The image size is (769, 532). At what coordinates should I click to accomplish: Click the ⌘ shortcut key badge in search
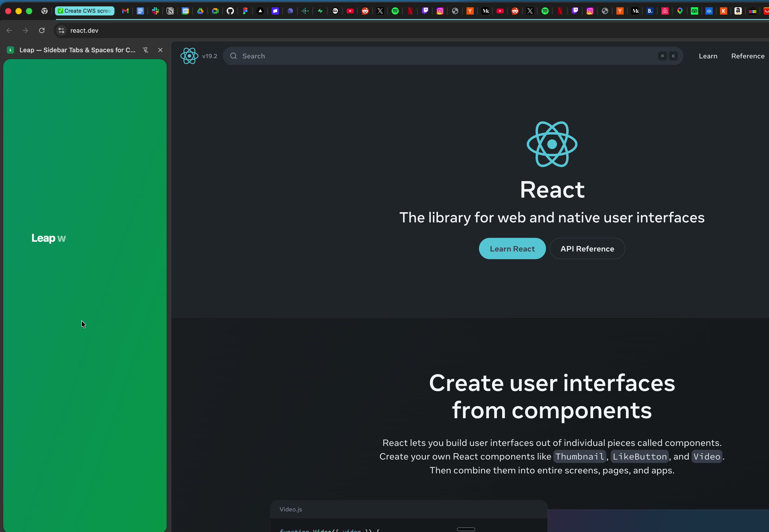coord(662,56)
